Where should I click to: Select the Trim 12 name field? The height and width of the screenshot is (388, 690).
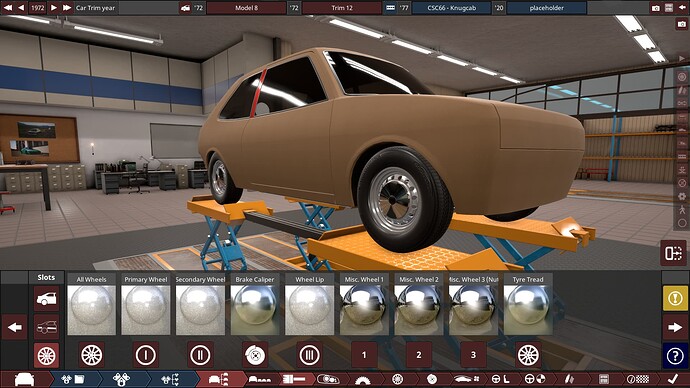342,8
